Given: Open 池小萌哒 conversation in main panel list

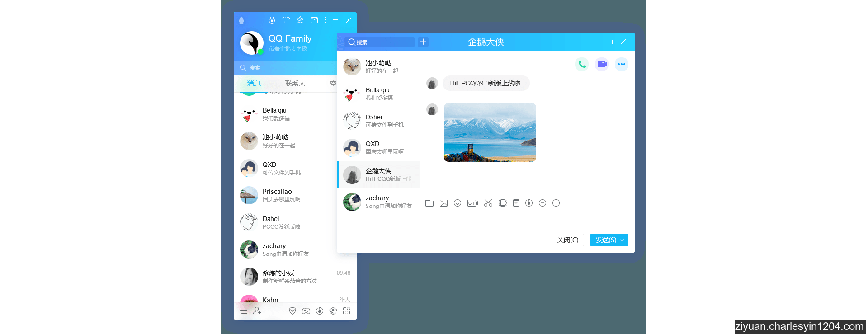Looking at the screenshot, I should (x=285, y=141).
